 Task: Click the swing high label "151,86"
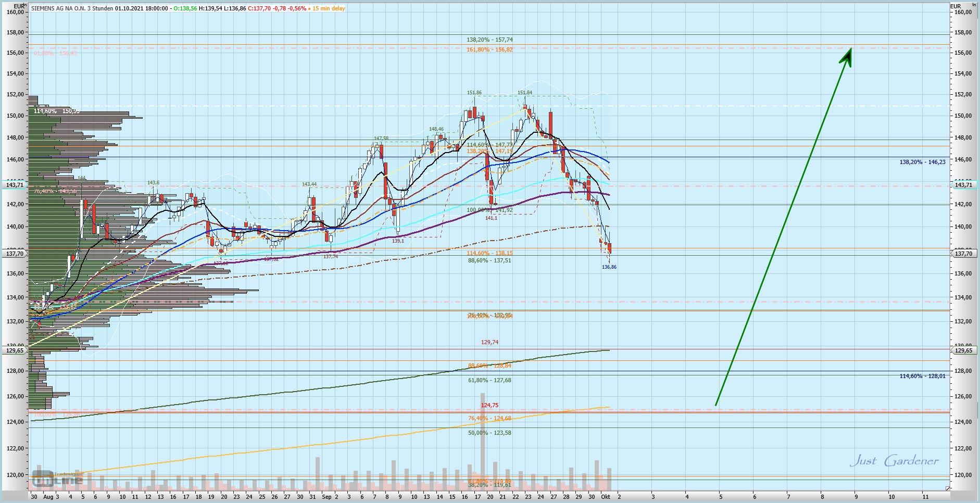coord(474,93)
